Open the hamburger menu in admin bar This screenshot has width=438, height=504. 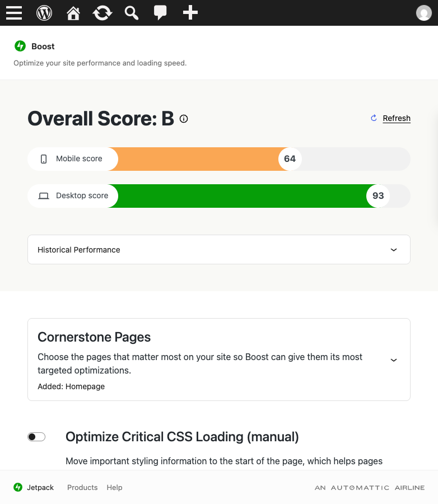[x=14, y=13]
